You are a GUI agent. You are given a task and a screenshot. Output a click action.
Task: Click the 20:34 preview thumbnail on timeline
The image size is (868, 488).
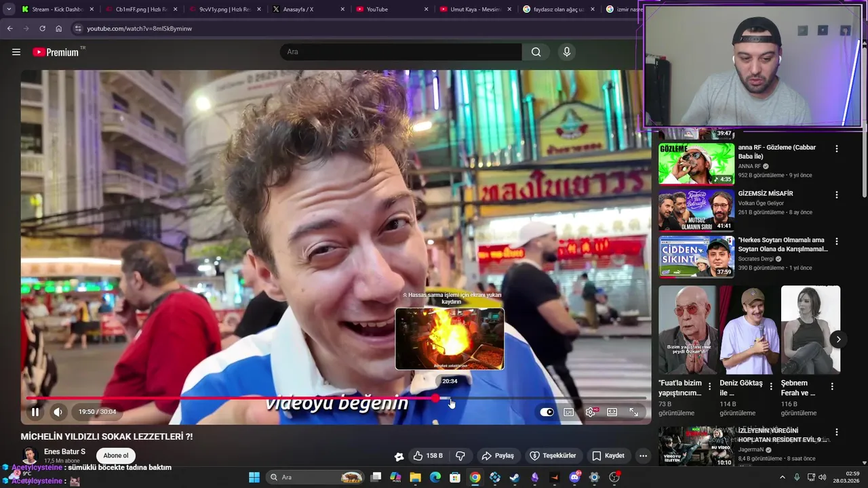coord(450,339)
